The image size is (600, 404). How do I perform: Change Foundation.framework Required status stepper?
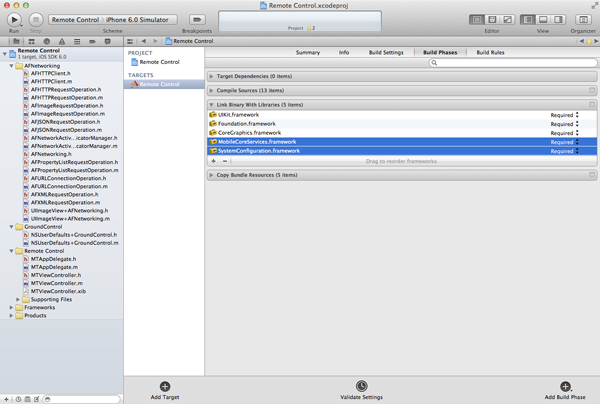(x=577, y=124)
